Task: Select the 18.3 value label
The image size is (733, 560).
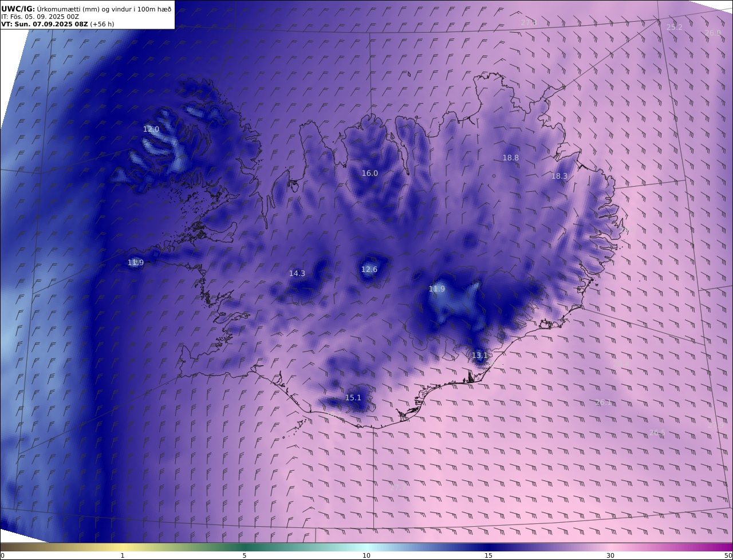Action: coord(559,176)
